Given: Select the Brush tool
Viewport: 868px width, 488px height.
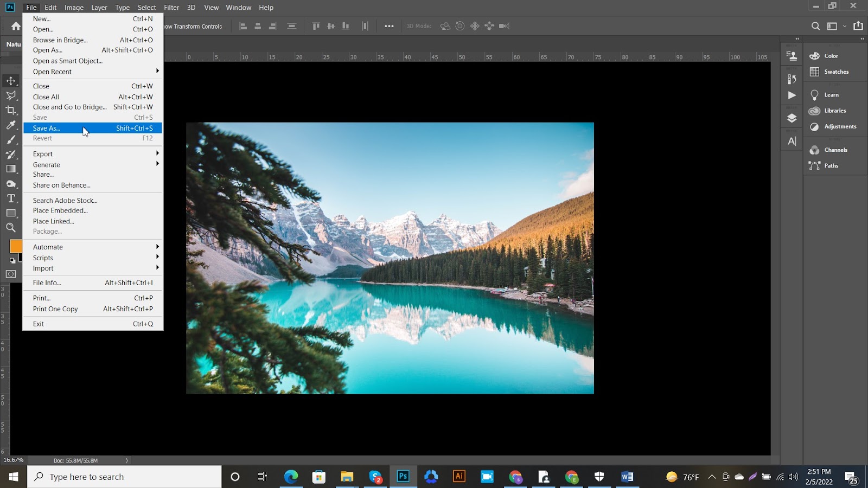Looking at the screenshot, I should click(x=11, y=140).
